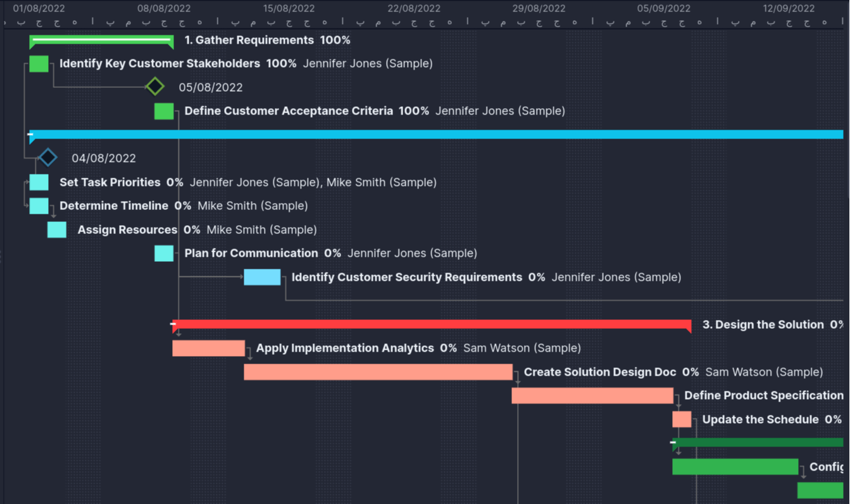Click the 05/09/2022 week header
This screenshot has height=504, width=850.
[x=664, y=8]
